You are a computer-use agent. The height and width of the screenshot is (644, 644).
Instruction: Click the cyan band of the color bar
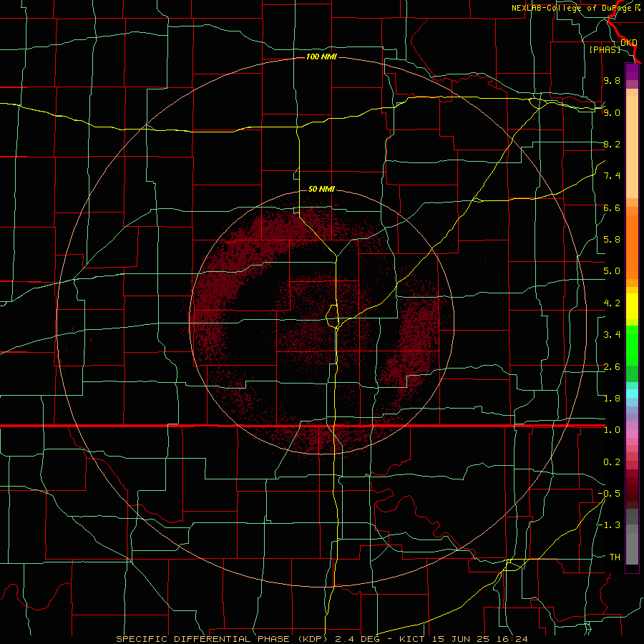(632, 394)
